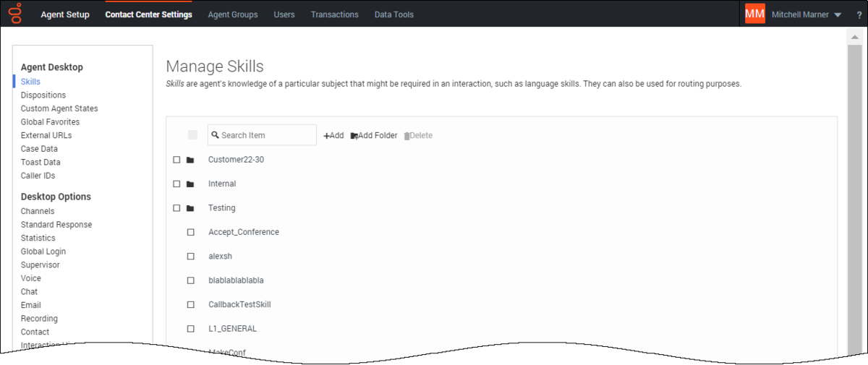Screen dimensions: 868x365
Task: Click the Testing folder name
Action: [x=222, y=208]
